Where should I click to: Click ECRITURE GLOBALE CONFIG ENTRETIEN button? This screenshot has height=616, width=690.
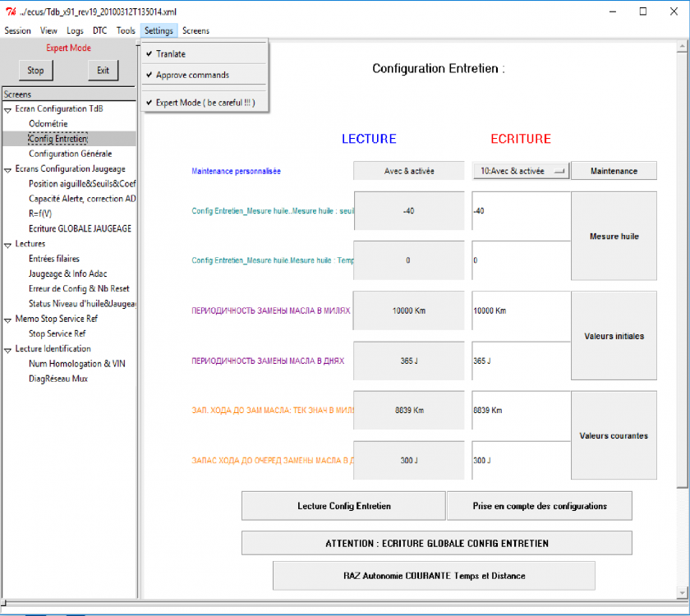pyautogui.click(x=437, y=544)
